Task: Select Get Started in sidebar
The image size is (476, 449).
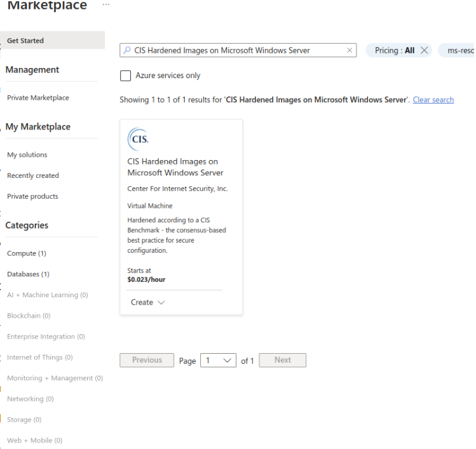Action: (25, 41)
